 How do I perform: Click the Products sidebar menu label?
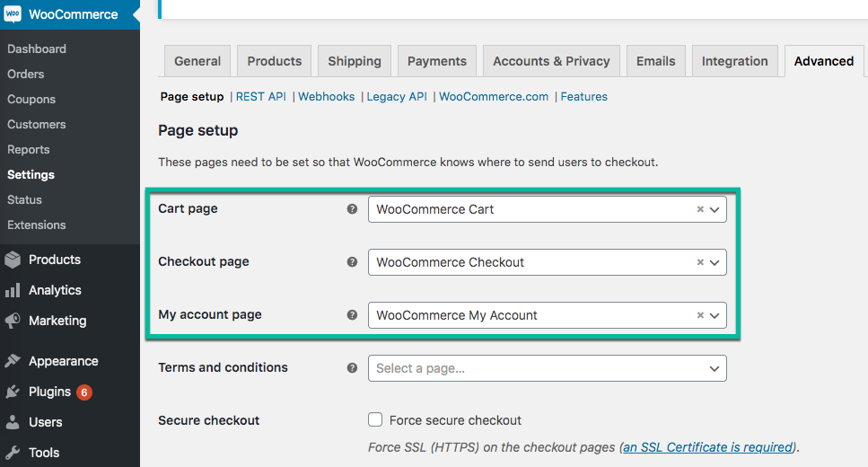point(55,260)
